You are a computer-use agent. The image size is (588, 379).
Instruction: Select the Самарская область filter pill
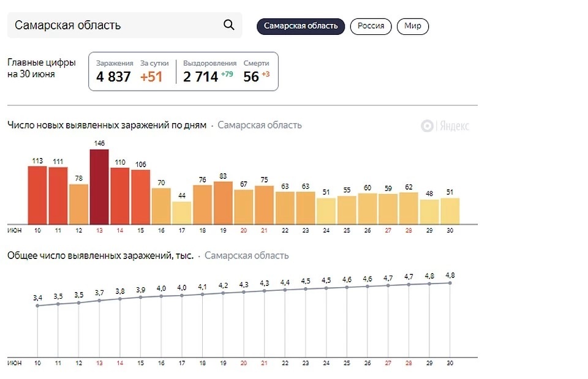coord(301,26)
